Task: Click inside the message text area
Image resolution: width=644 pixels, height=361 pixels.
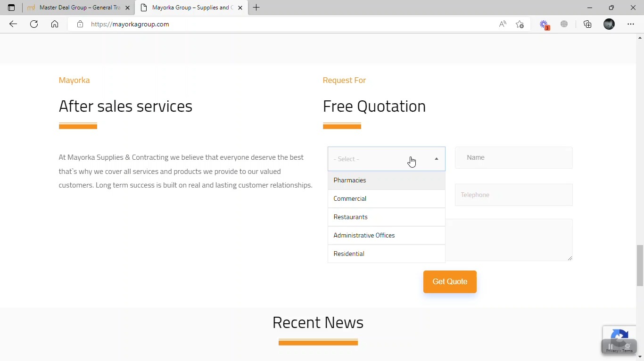Action: point(509,240)
